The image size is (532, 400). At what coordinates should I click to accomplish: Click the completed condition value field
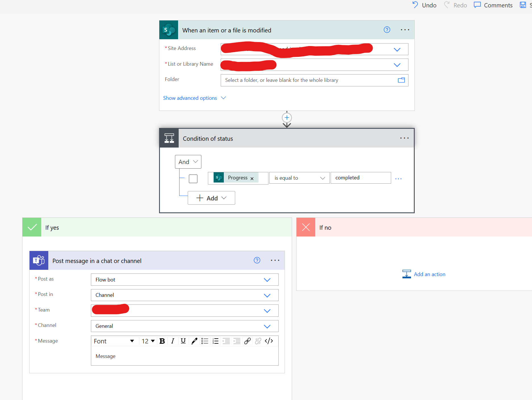360,178
